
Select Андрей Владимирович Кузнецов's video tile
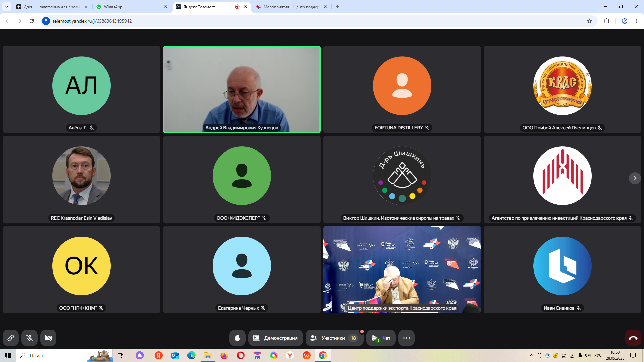pyautogui.click(x=242, y=89)
